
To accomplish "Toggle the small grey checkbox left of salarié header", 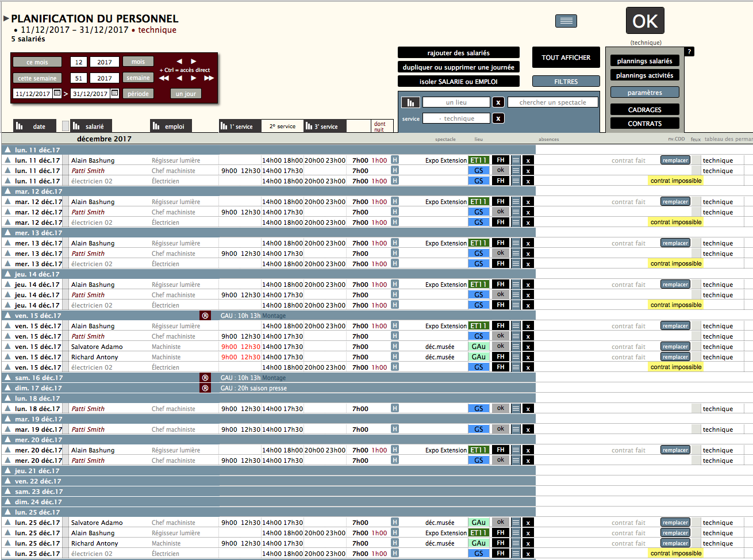I will point(66,126).
